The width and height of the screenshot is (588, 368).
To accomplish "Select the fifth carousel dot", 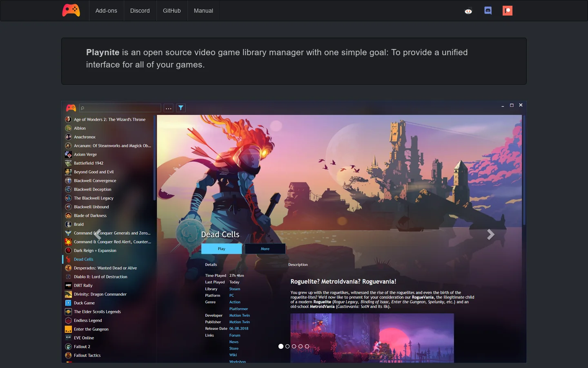I will tap(307, 346).
